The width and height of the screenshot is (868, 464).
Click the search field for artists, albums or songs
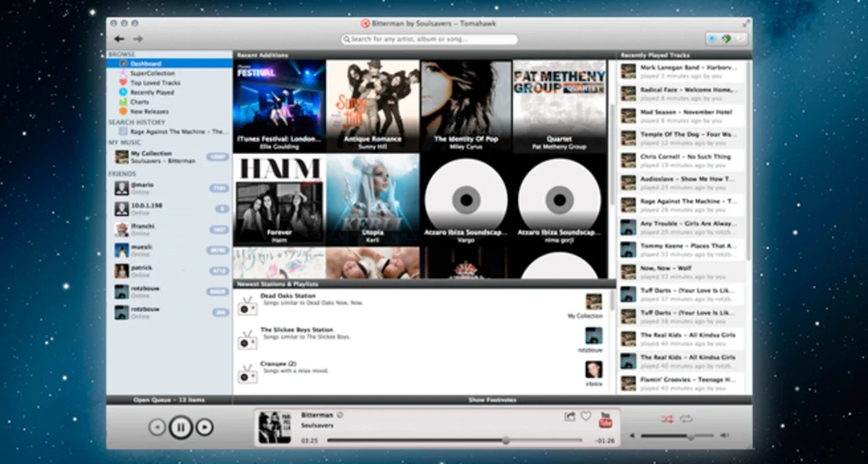pos(430,39)
